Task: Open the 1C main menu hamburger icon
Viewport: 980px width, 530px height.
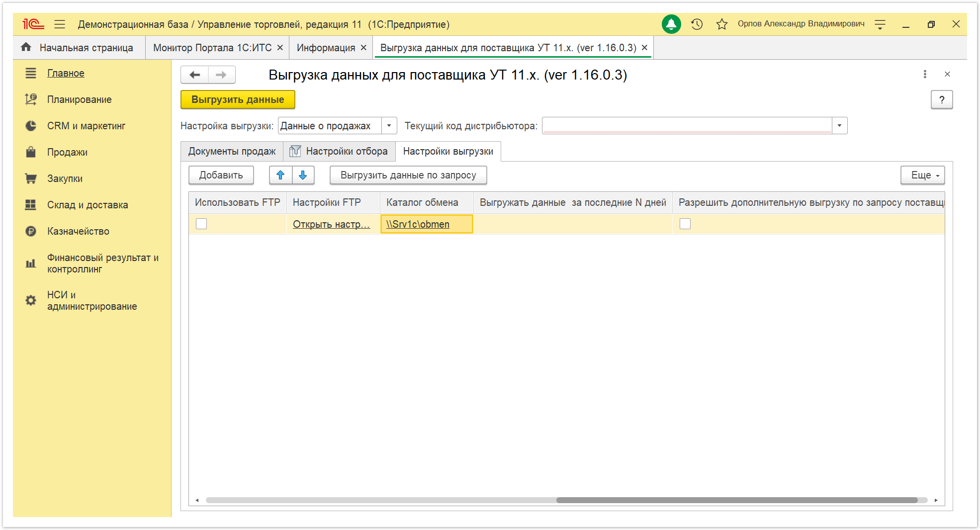Action: point(60,24)
